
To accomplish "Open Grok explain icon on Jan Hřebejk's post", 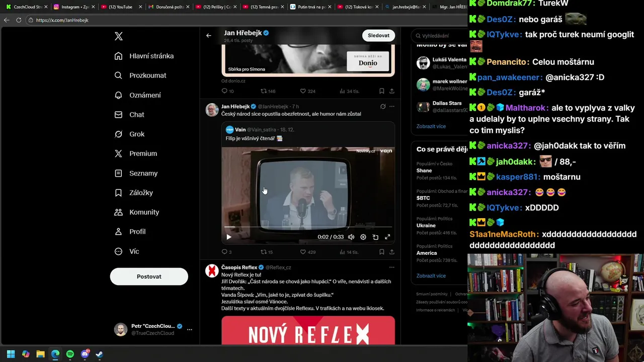I will click(x=383, y=107).
